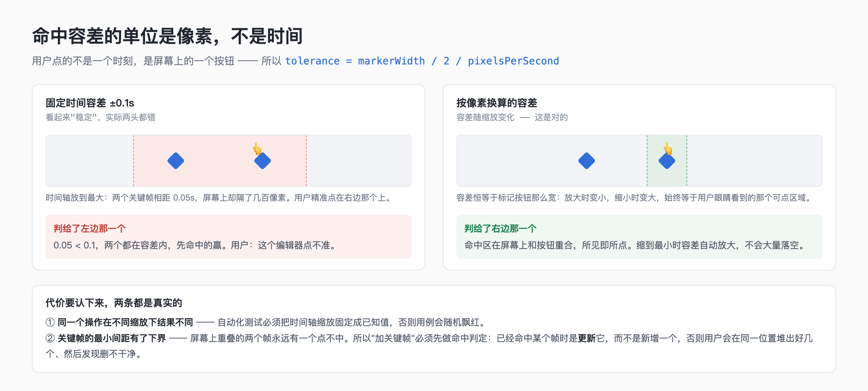Click the subtitle '容差随缩放变化 — 这是对的'
The height and width of the screenshot is (391, 868).
tap(512, 117)
